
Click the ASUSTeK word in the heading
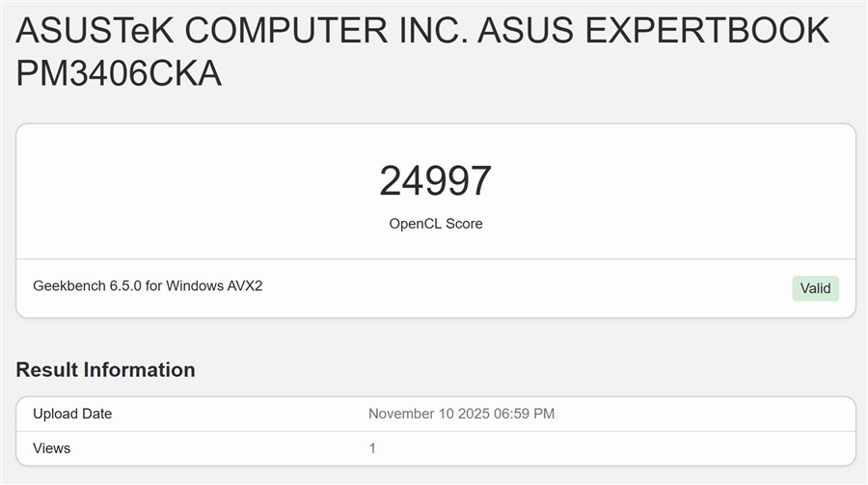tap(94, 31)
